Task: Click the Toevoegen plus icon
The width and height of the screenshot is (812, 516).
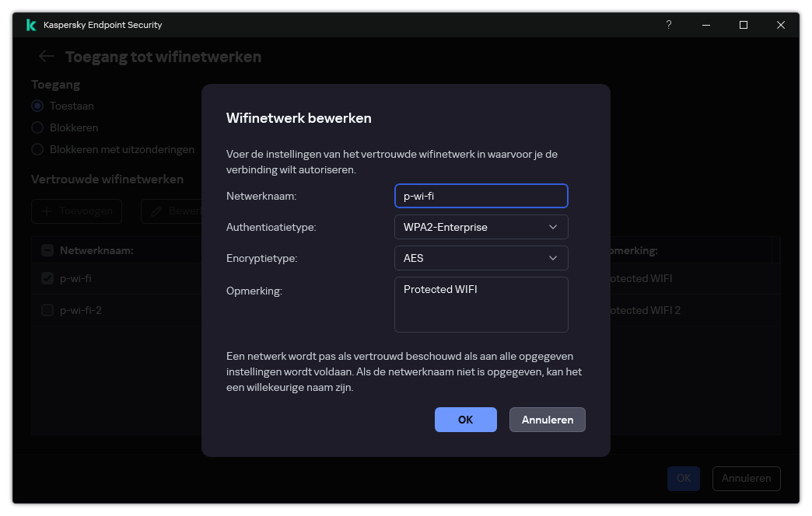Action: (x=45, y=211)
